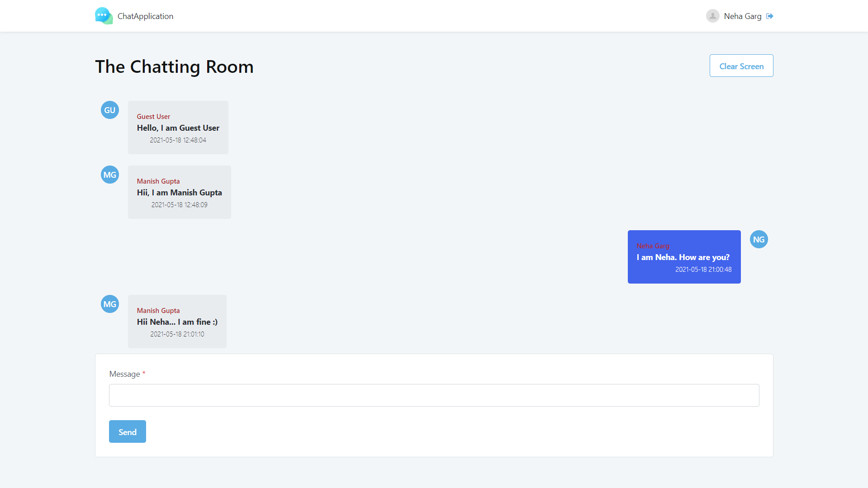Click the user profile avatar in header
This screenshot has width=868, height=488.
[713, 16]
